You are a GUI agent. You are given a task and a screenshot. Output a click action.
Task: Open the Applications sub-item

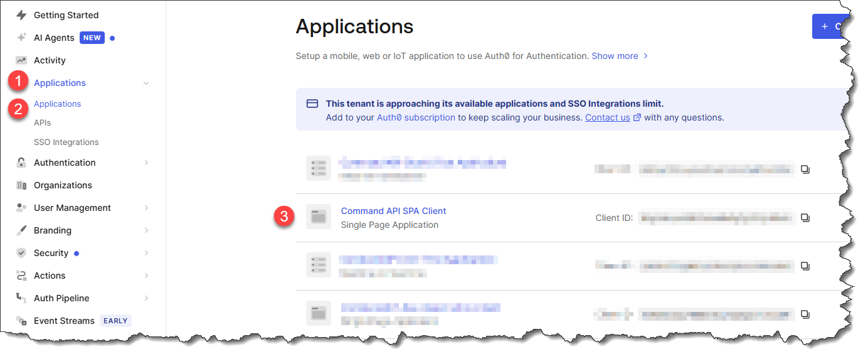click(x=57, y=104)
